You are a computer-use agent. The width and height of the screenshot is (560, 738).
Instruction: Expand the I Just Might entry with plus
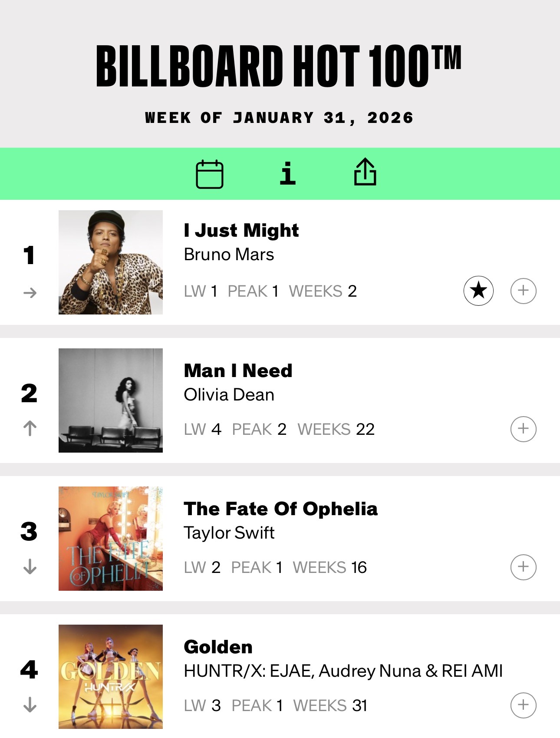[x=523, y=291]
